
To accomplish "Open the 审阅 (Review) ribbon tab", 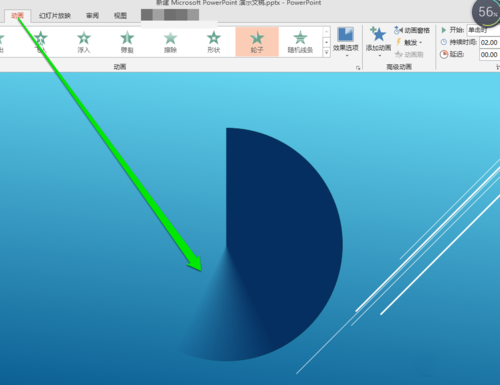I will coord(92,16).
